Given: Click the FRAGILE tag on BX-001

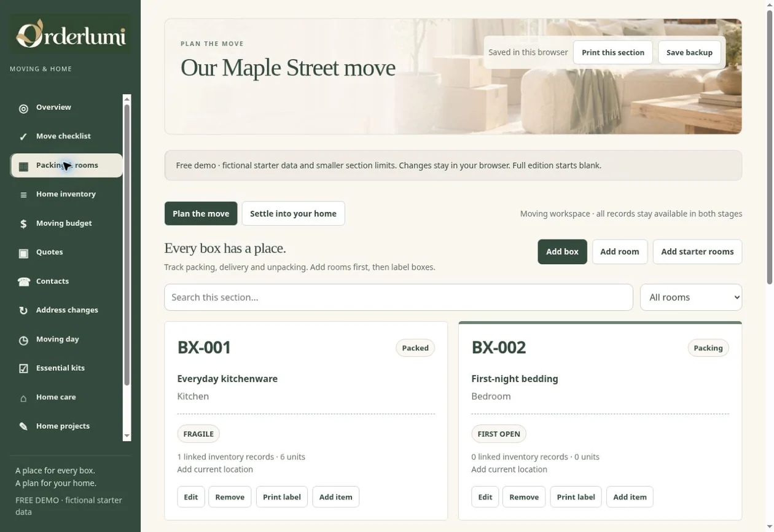Looking at the screenshot, I should click(198, 434).
